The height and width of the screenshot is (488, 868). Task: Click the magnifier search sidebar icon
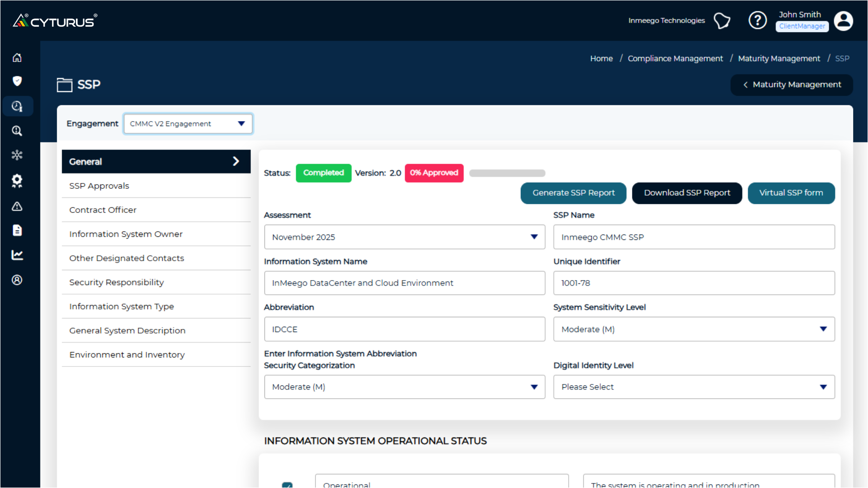point(17,131)
